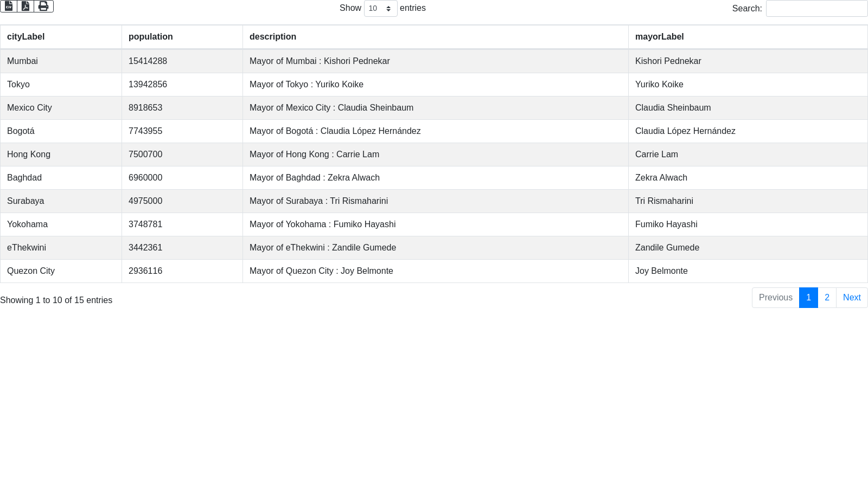Screen dimensions: 868x488
Task: Click Zandile Gumede in mayorLabel column
Action: (667, 248)
